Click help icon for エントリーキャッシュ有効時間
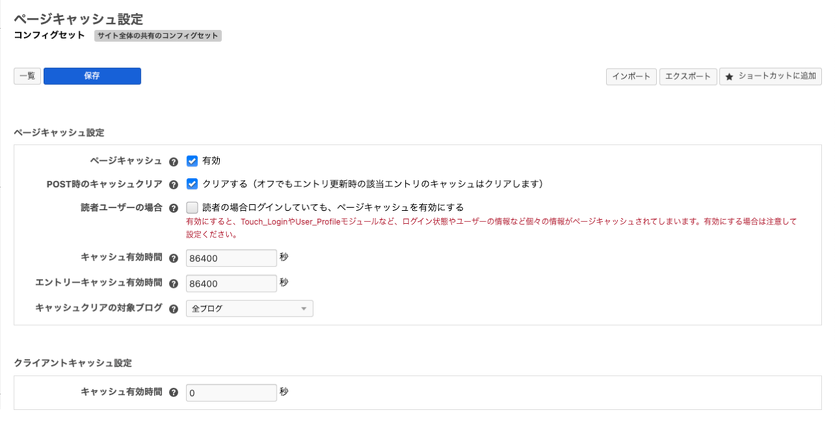The image size is (835, 425). 174,283
